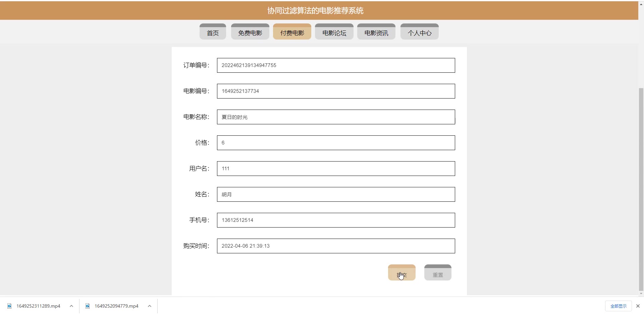This screenshot has height=315, width=644.
Task: Click the page vertical scrollbar
Action: click(x=641, y=189)
